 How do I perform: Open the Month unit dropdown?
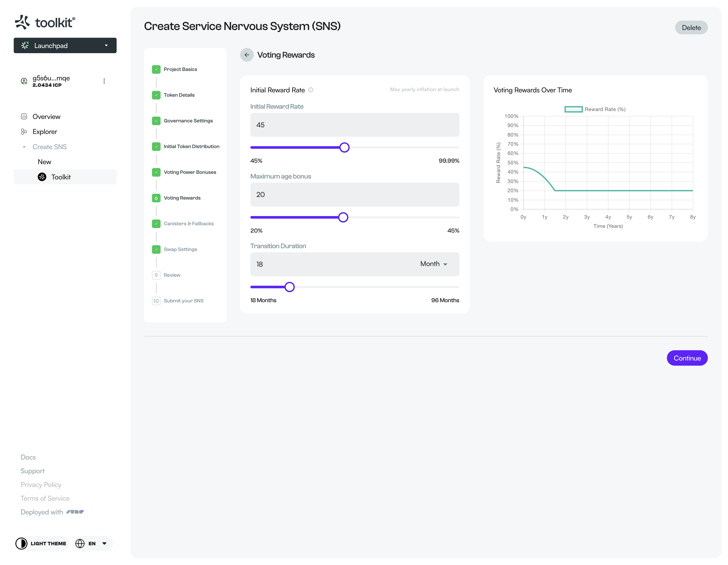[x=434, y=264]
